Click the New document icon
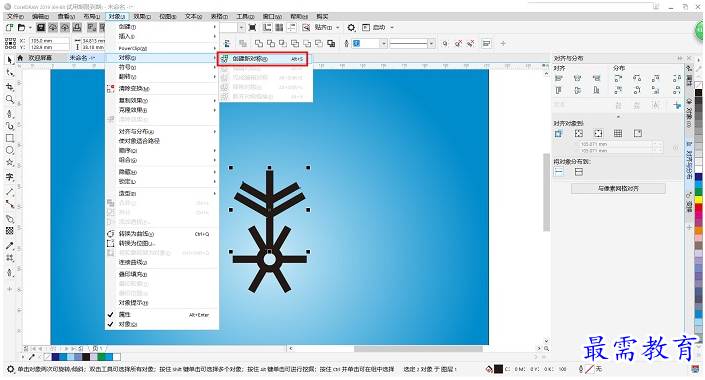 (9, 27)
